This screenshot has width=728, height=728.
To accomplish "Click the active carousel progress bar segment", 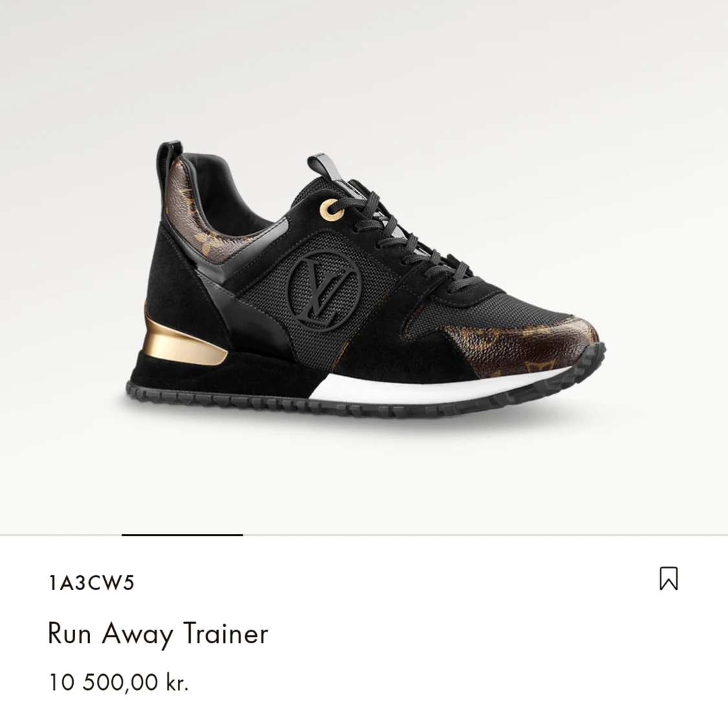I will (x=182, y=535).
